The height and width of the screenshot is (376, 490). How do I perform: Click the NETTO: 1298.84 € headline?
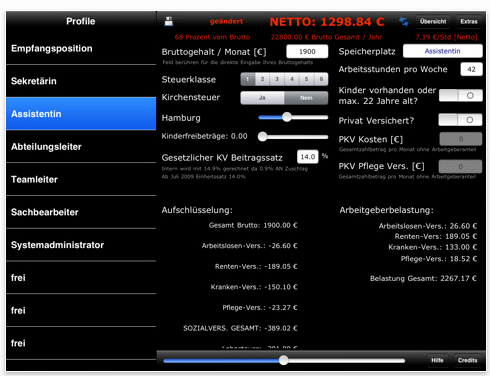point(327,22)
